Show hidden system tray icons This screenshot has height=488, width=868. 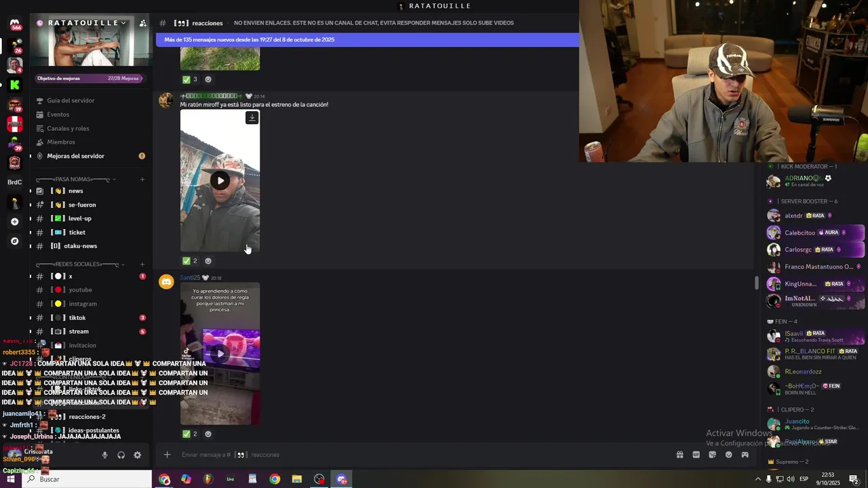(757, 479)
